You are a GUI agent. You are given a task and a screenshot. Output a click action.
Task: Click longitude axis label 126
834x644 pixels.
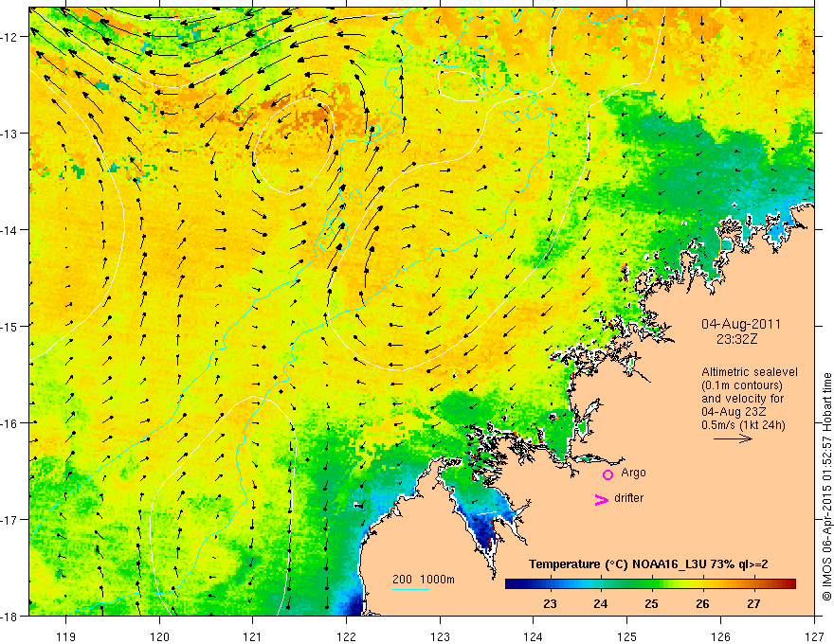(720, 636)
